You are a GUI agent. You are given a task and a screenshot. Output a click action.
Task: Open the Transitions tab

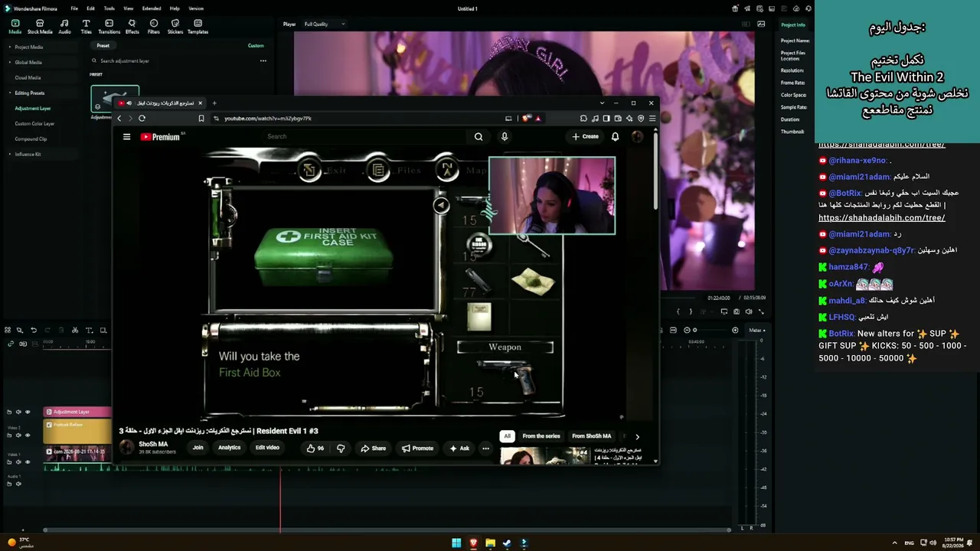pyautogui.click(x=109, y=27)
